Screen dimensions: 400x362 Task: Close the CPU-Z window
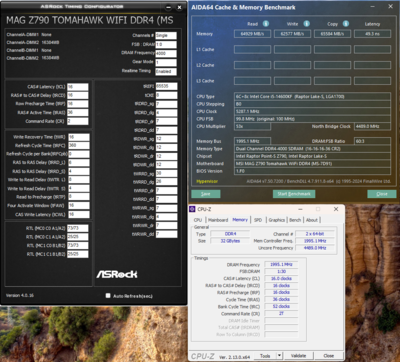tap(336, 209)
